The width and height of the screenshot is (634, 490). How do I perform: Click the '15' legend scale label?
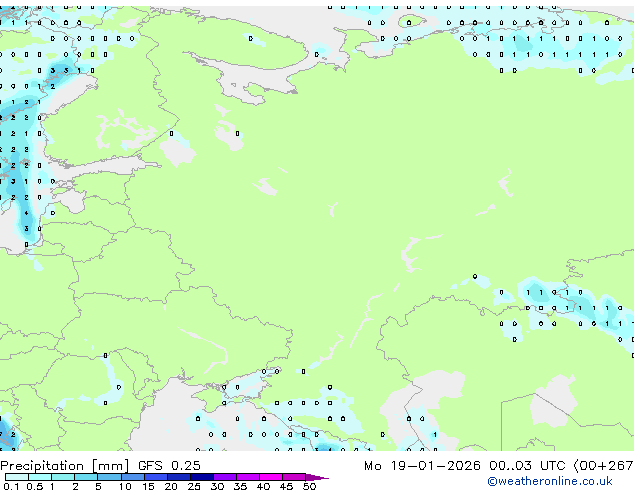148,486
